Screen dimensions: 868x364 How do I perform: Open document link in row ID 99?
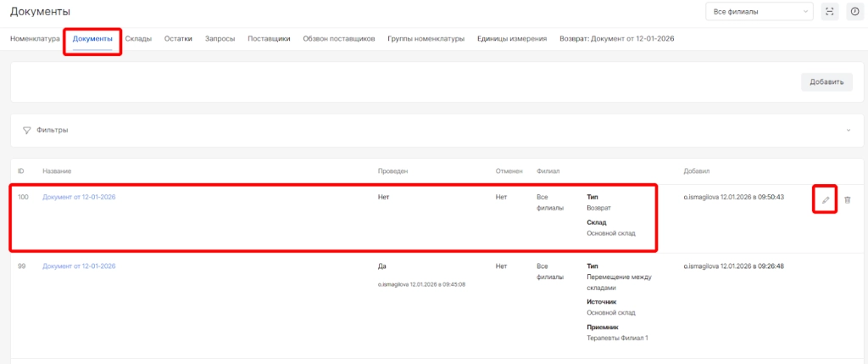(79, 266)
